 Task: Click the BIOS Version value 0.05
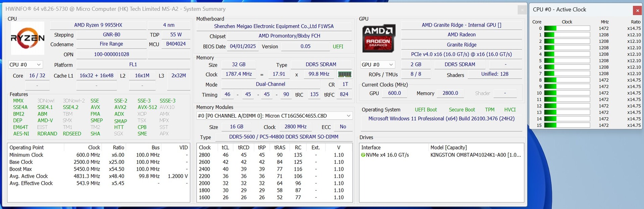click(x=306, y=46)
